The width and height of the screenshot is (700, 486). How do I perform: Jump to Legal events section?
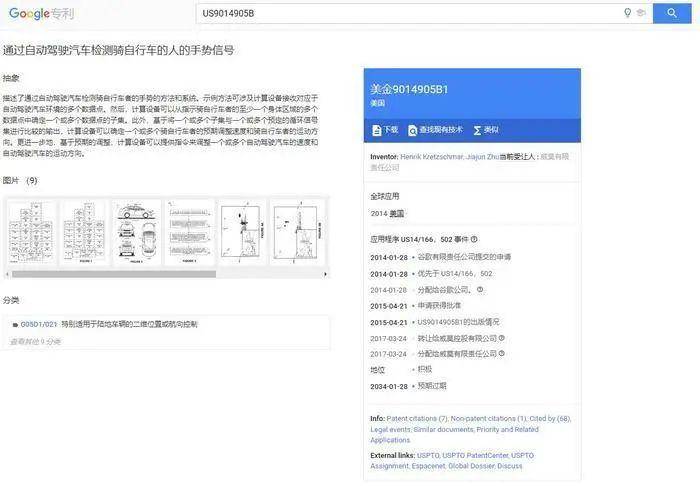point(391,429)
